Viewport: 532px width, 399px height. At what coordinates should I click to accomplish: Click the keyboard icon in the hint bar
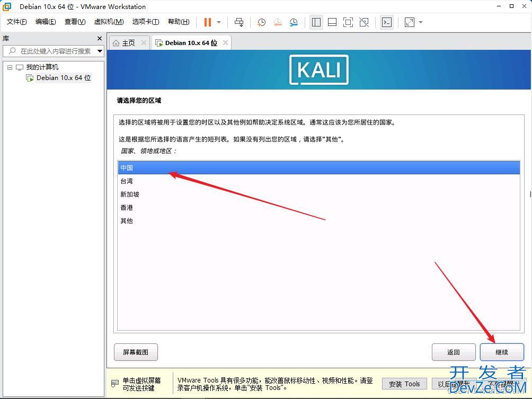115,384
